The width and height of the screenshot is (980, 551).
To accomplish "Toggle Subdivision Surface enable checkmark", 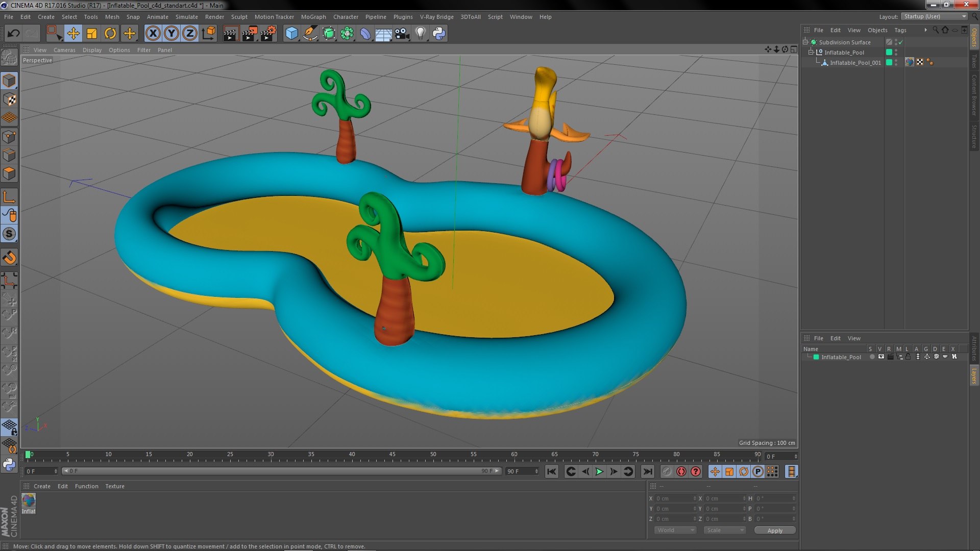I will pyautogui.click(x=901, y=42).
